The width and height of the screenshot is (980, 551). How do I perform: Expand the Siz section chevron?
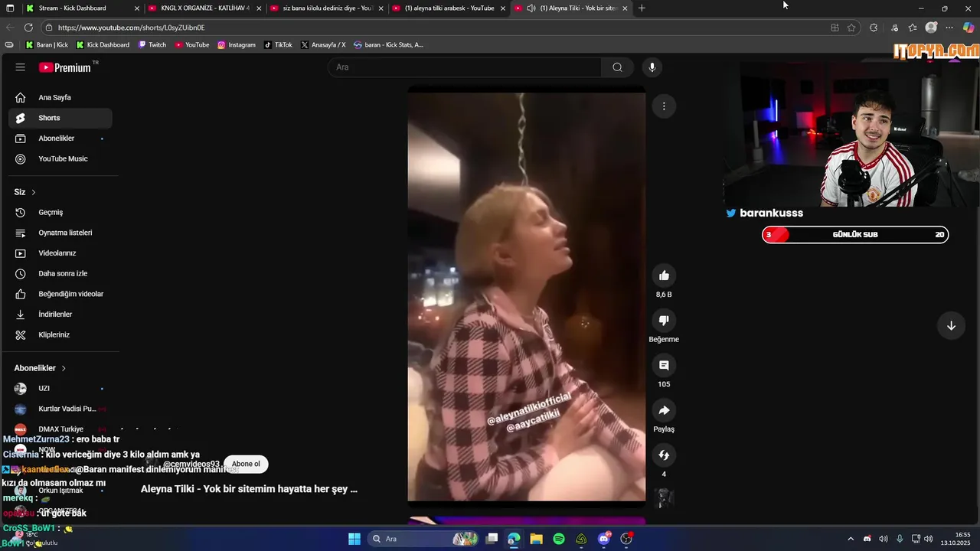[x=34, y=192]
